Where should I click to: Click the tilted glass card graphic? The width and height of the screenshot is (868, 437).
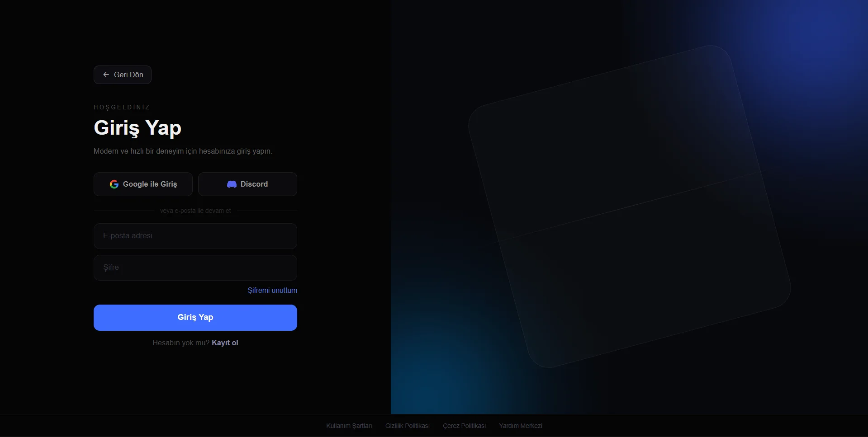coord(629,206)
